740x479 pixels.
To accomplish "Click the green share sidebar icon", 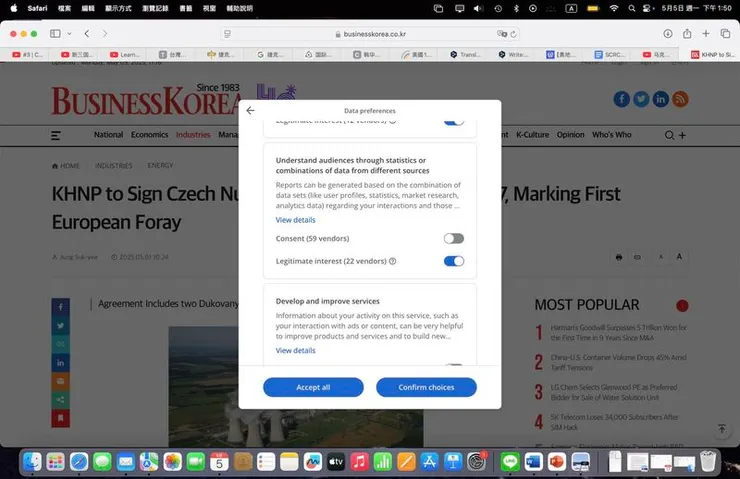I will coord(60,400).
